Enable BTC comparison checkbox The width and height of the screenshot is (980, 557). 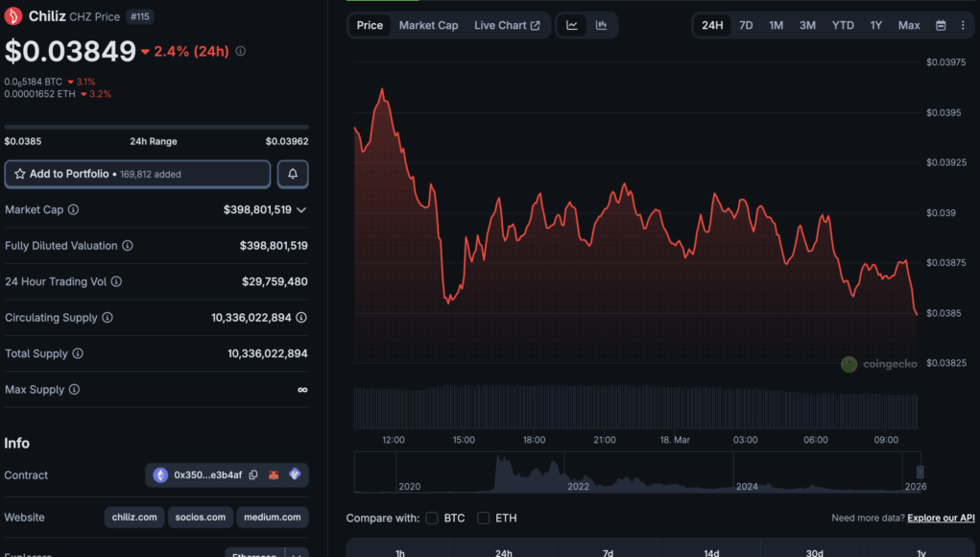(432, 519)
